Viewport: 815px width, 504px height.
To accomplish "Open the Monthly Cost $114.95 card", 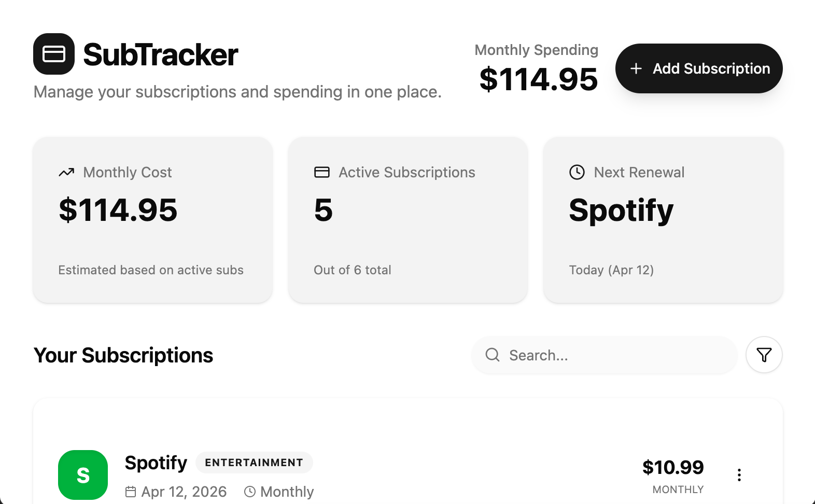I will 152,220.
